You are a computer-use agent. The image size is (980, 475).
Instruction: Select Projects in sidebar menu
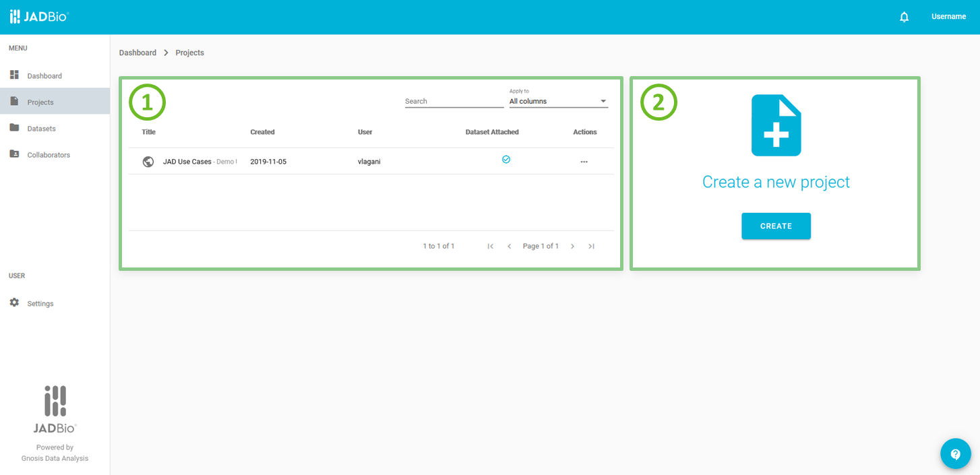click(x=55, y=102)
